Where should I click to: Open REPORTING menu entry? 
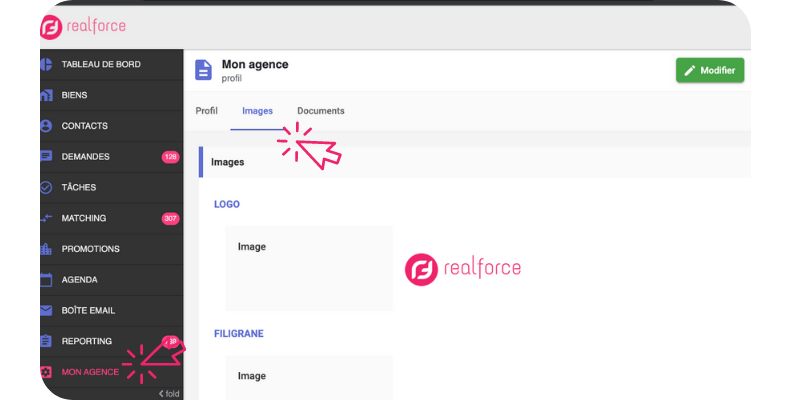pyautogui.click(x=87, y=341)
